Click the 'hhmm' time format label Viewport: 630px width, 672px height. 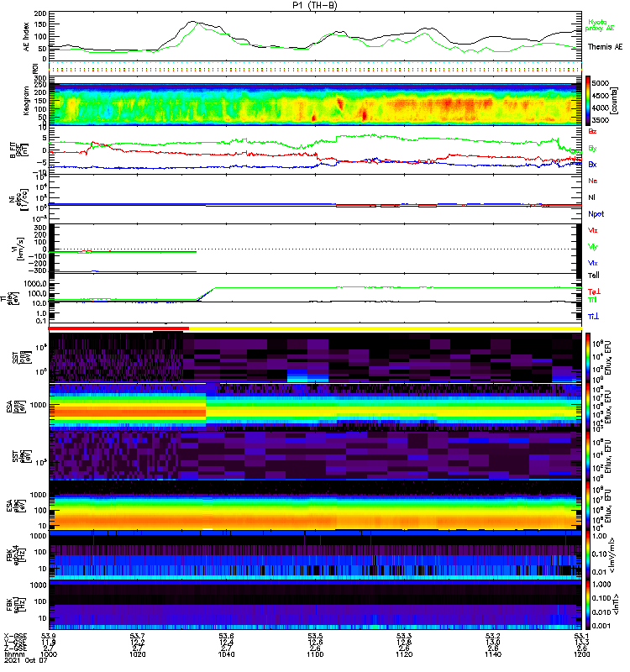(13, 654)
